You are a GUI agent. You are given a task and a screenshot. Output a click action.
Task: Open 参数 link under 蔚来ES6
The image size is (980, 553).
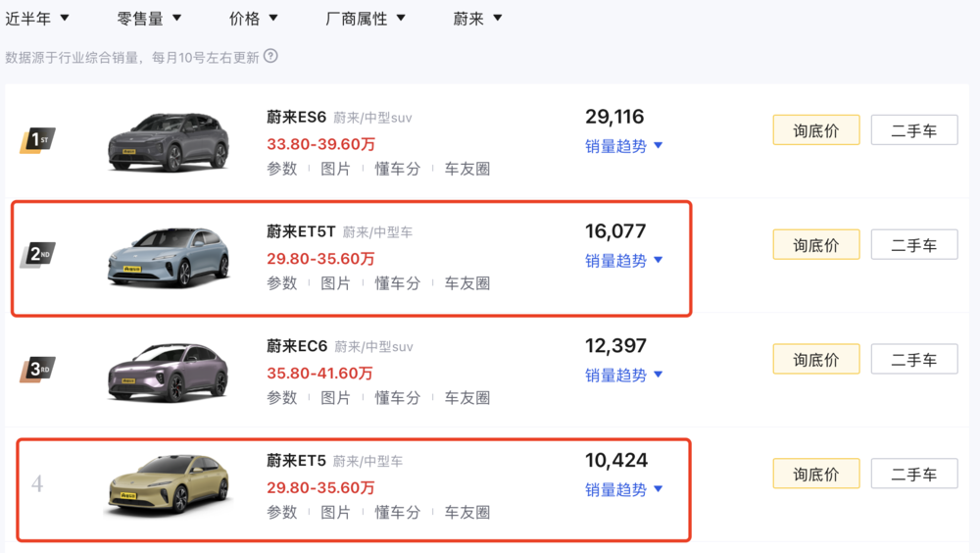click(282, 169)
